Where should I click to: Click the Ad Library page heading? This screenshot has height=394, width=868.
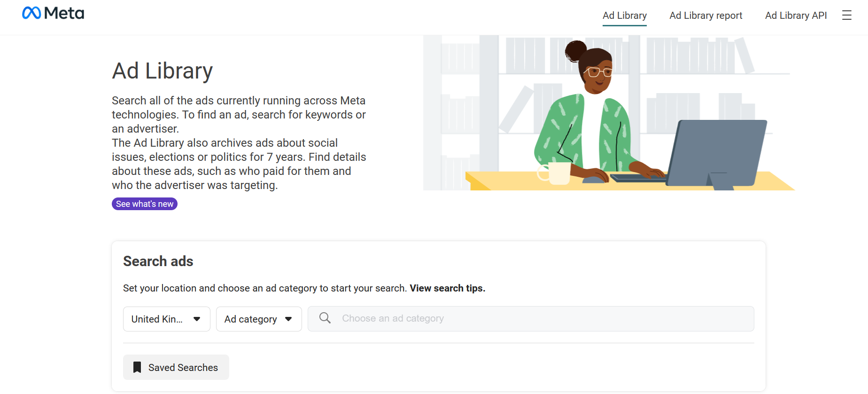[163, 71]
